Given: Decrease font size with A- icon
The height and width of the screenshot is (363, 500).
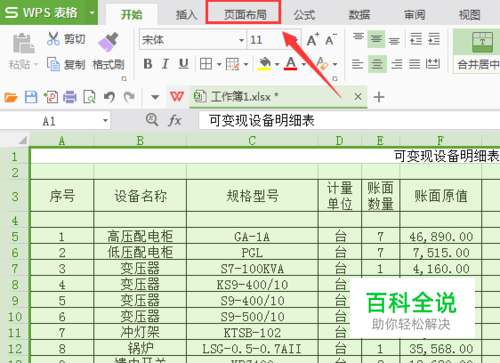Looking at the screenshot, I should coord(331,40).
